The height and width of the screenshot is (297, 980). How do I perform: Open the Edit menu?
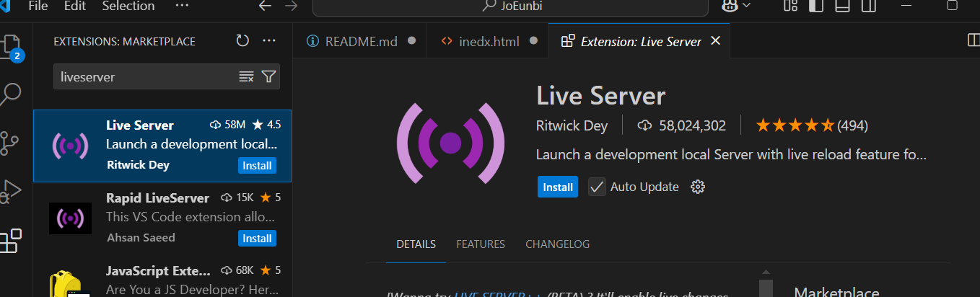tap(75, 6)
